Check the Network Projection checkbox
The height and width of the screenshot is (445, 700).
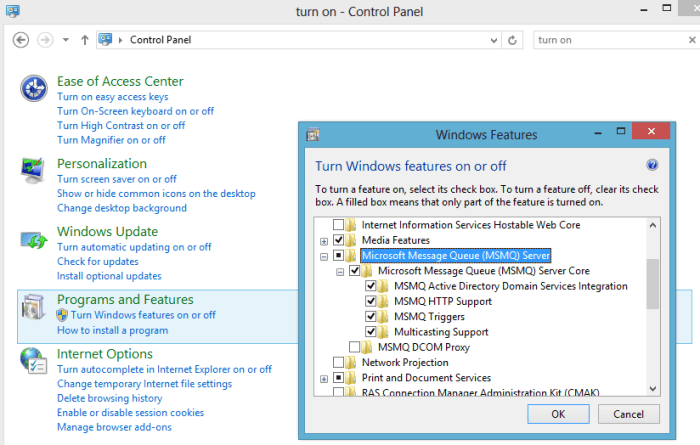[338, 362]
